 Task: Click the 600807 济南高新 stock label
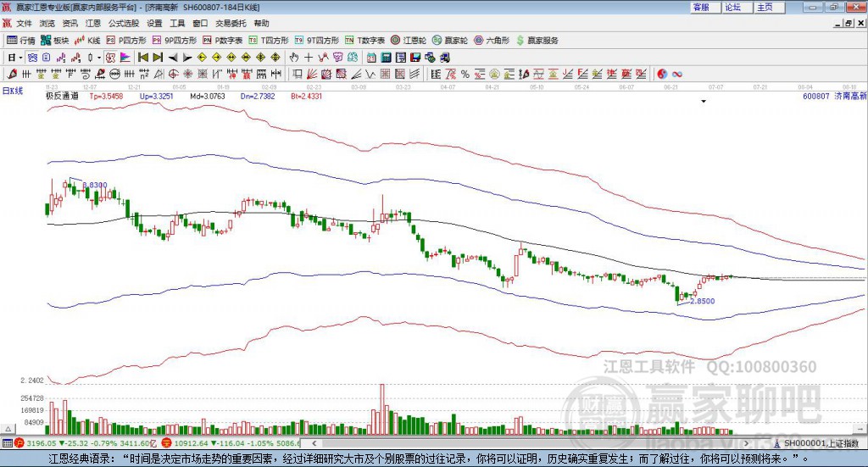click(x=834, y=96)
